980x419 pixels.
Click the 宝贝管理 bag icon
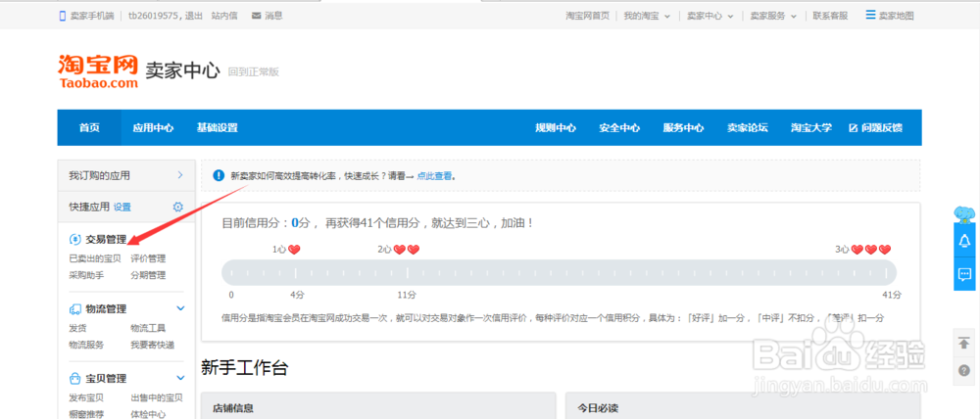pyautogui.click(x=74, y=379)
